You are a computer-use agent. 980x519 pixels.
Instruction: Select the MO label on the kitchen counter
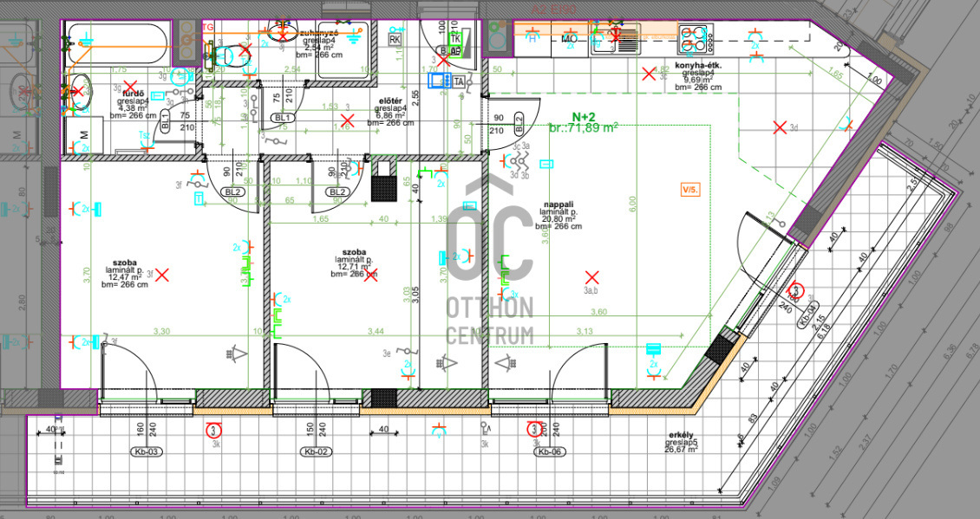tap(569, 39)
